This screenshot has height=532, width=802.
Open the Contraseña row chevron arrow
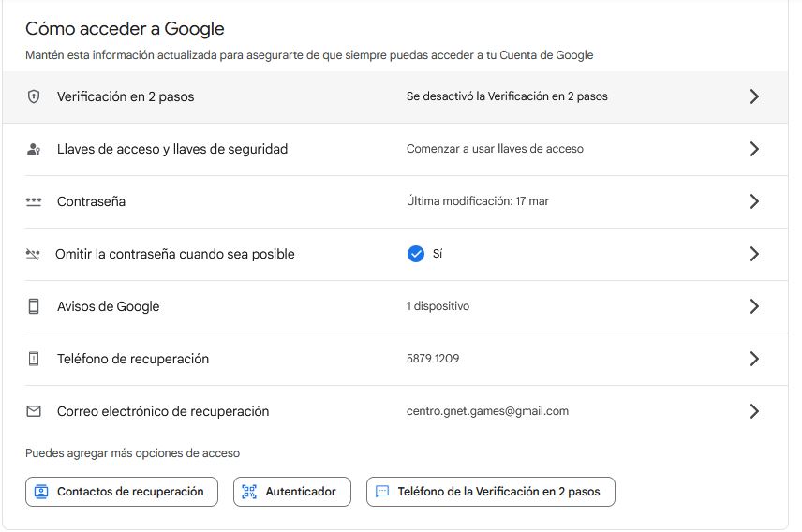(754, 201)
